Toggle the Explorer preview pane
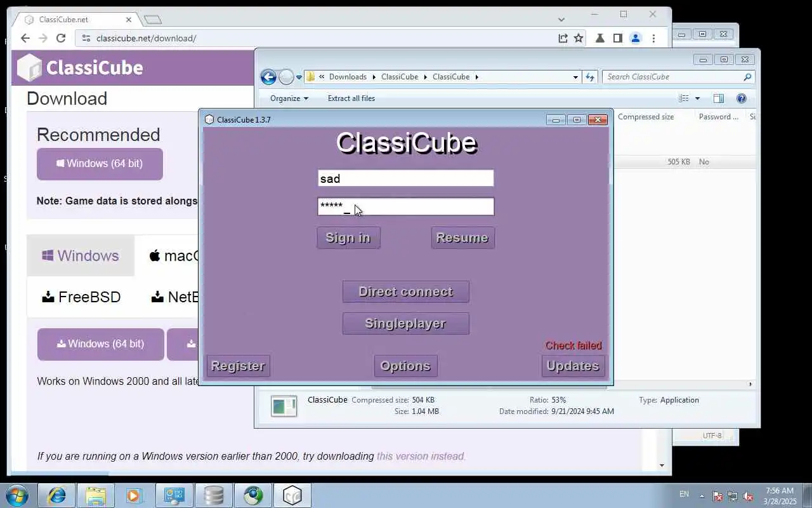 718,98
